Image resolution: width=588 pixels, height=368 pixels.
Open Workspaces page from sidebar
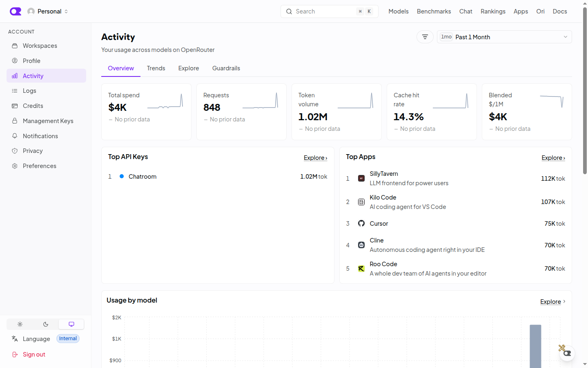46,46
